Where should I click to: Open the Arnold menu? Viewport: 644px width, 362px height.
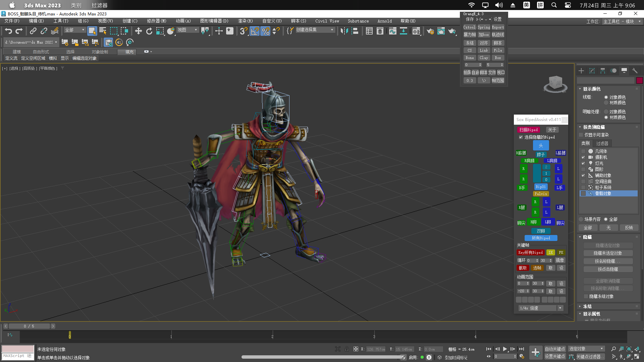pos(384,21)
